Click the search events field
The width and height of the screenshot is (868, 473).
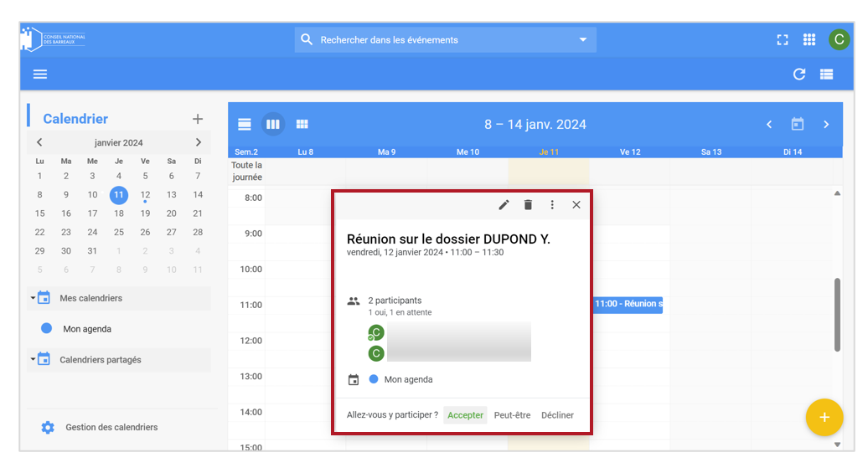[x=445, y=40]
